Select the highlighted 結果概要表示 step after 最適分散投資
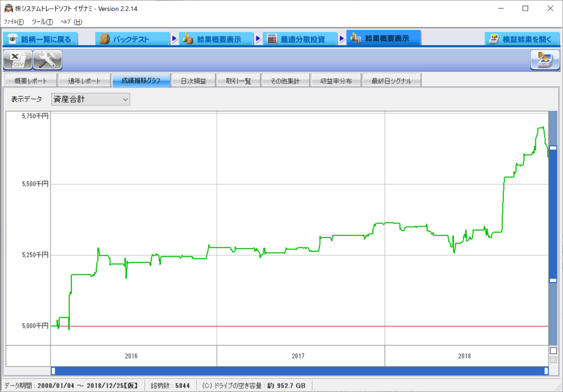The height and width of the screenshot is (392, 563). [383, 38]
